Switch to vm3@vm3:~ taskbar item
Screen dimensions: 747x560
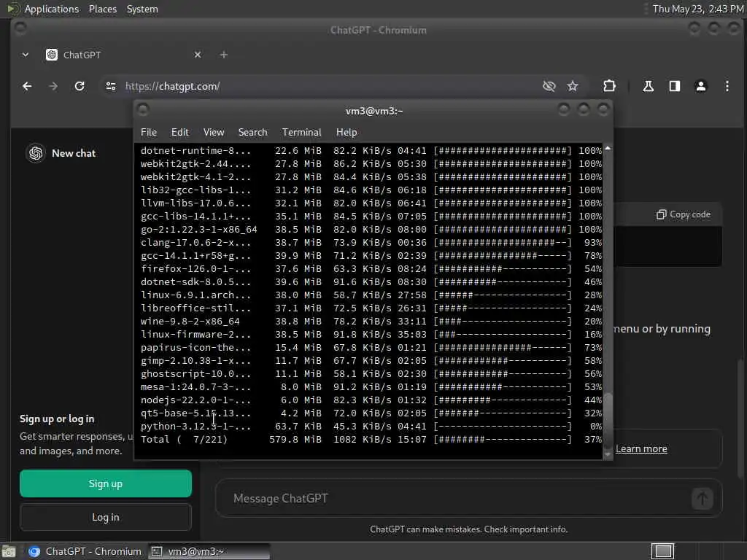coord(209,551)
